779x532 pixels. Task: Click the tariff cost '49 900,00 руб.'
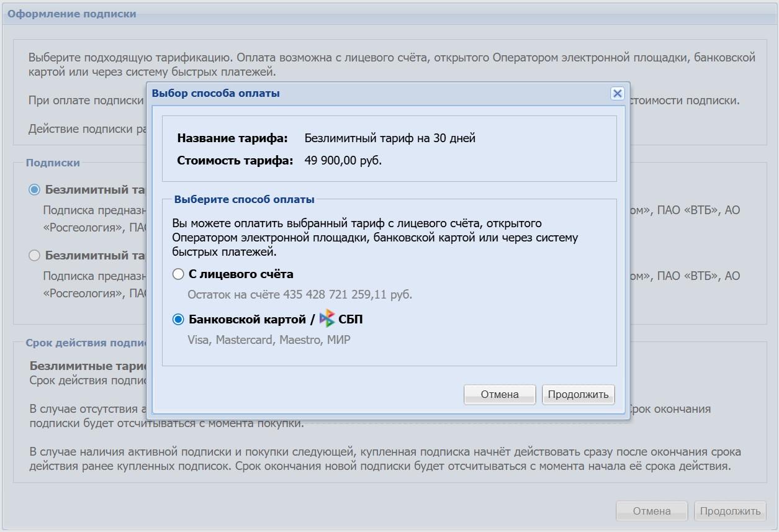point(343,160)
